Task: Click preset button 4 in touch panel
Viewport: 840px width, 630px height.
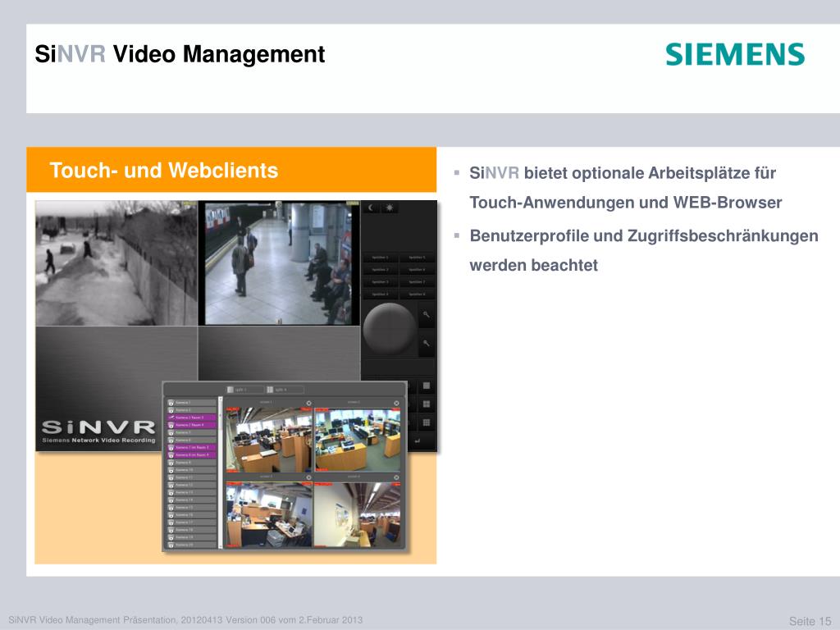Action: [x=380, y=294]
